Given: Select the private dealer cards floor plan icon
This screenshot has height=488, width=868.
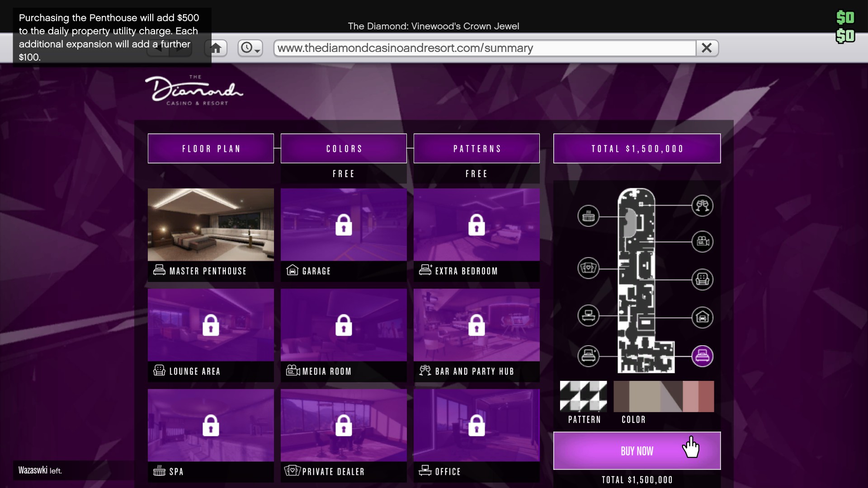Looking at the screenshot, I should click(588, 268).
